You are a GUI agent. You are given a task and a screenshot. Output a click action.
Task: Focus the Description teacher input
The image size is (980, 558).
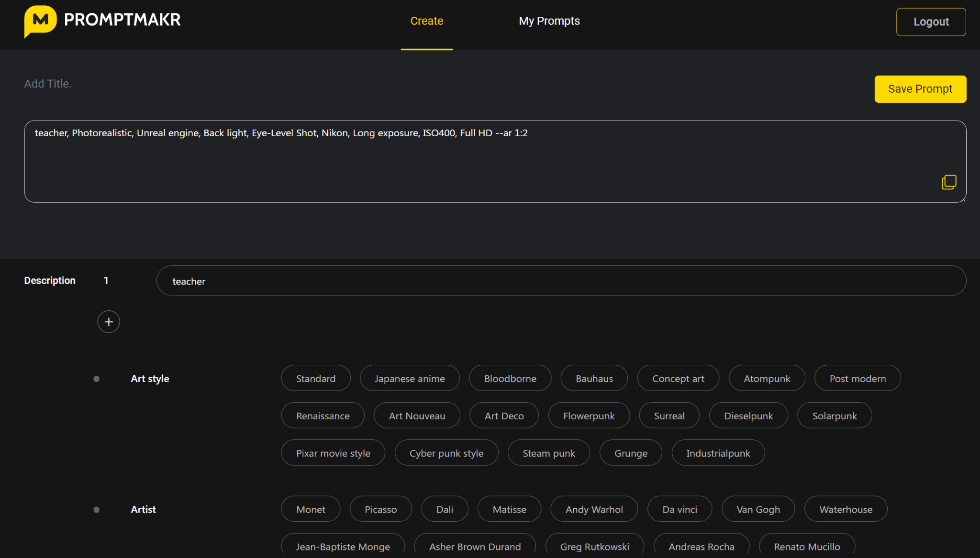[x=560, y=281]
